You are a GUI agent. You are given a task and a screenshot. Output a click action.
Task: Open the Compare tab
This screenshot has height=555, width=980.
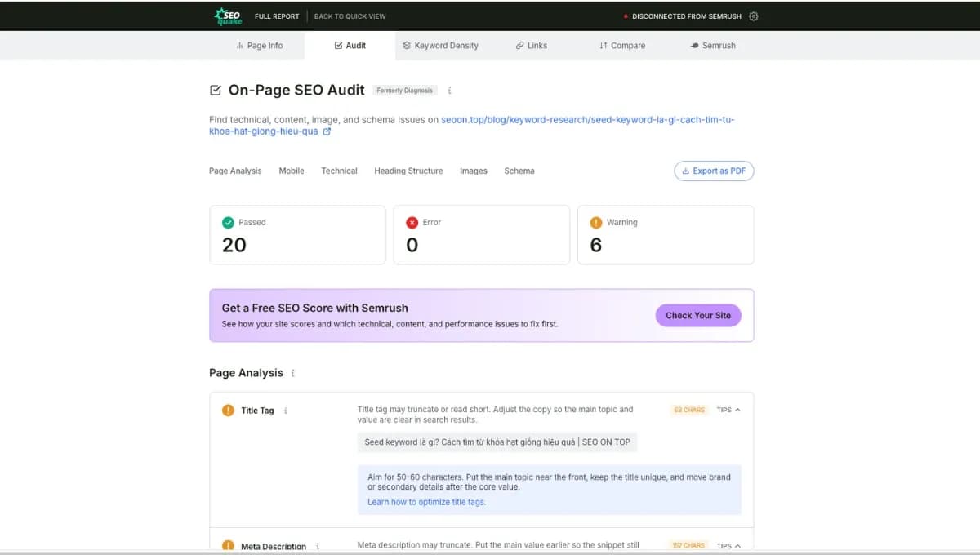[622, 46]
